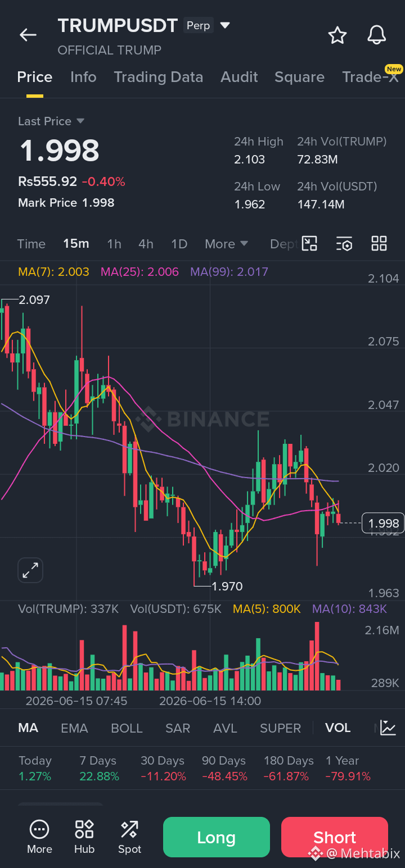Open the indicator chart settings icon

(x=388, y=728)
